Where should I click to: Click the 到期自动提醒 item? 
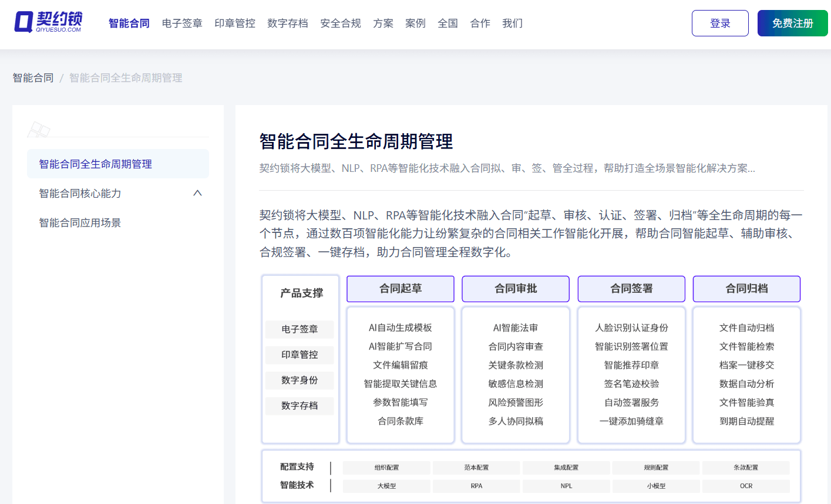(746, 421)
